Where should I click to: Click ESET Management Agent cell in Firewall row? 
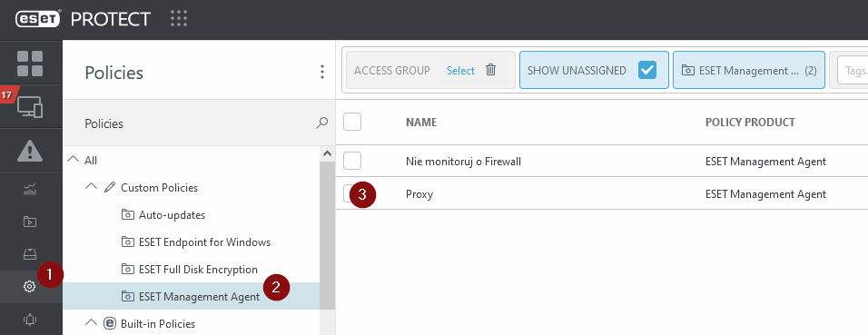(x=765, y=161)
